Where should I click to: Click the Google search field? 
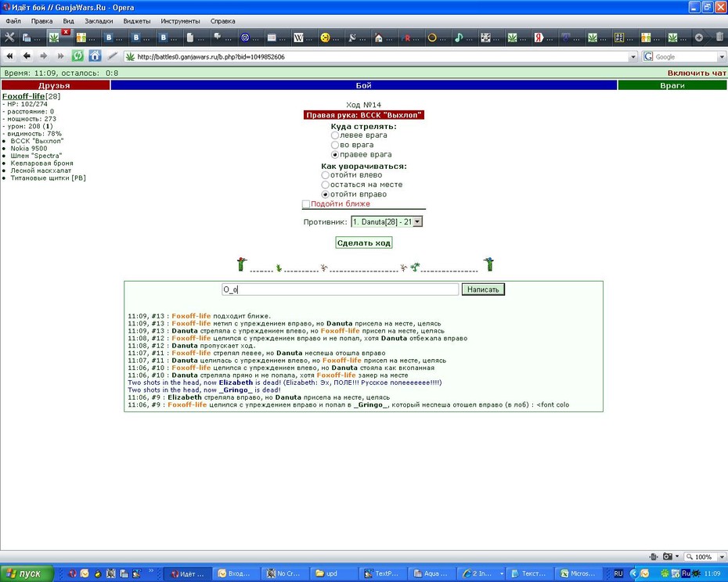[686, 56]
